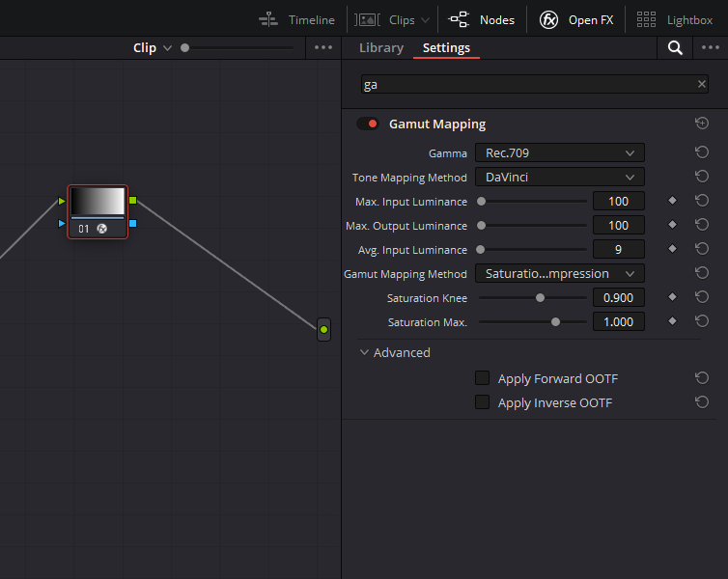Enable Apply Forward OOTF checkbox

pyautogui.click(x=483, y=378)
